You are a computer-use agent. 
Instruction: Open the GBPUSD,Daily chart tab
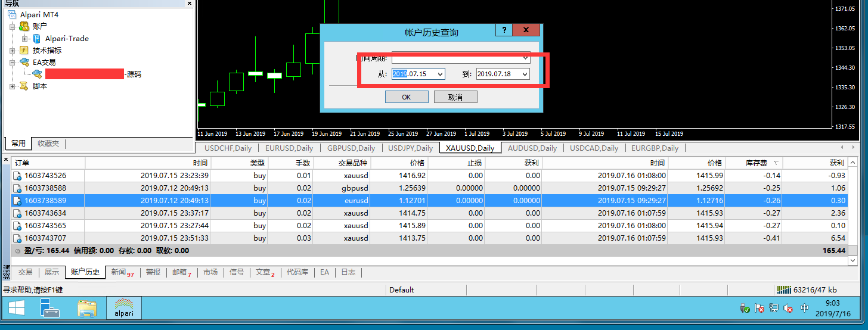[x=351, y=148]
